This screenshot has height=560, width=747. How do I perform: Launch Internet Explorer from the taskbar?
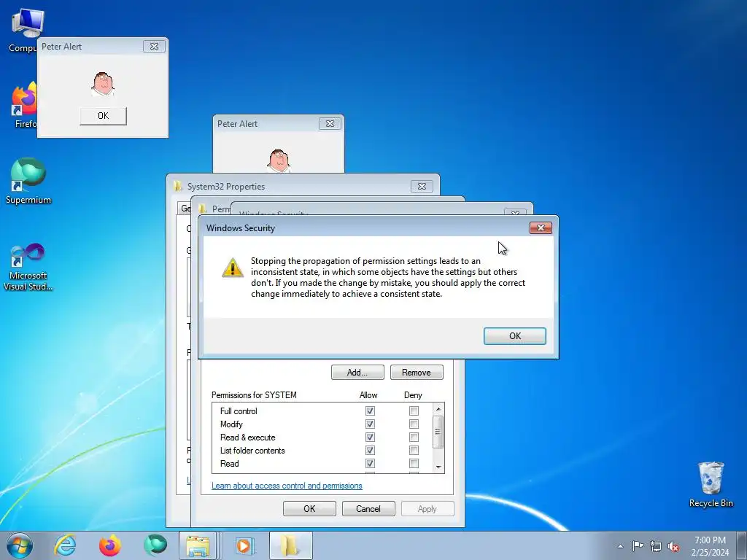tap(65, 545)
